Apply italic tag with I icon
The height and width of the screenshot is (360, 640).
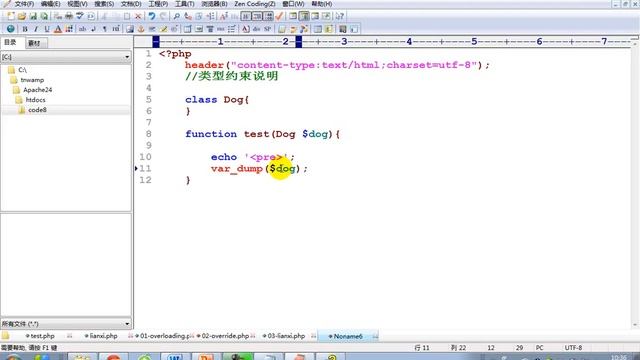click(x=36, y=29)
